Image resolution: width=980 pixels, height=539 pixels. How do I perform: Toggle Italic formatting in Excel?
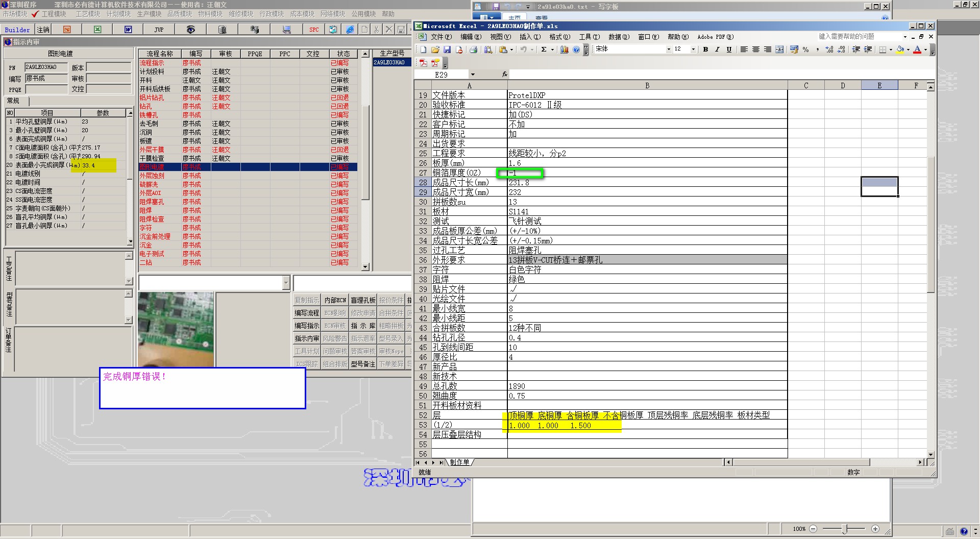pos(717,50)
